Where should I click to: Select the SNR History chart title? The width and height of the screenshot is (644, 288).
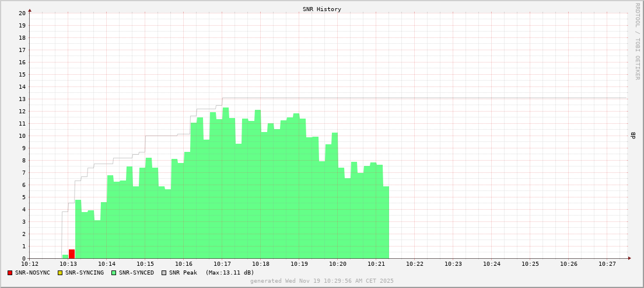[x=321, y=9]
